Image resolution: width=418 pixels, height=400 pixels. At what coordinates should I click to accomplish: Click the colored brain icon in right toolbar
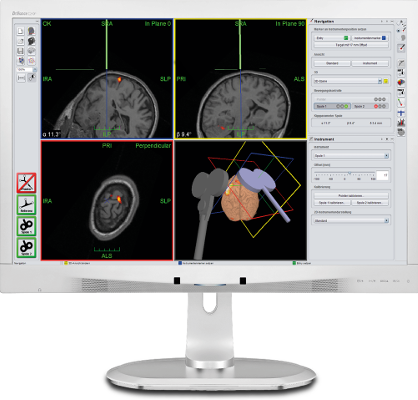pyautogui.click(x=401, y=82)
